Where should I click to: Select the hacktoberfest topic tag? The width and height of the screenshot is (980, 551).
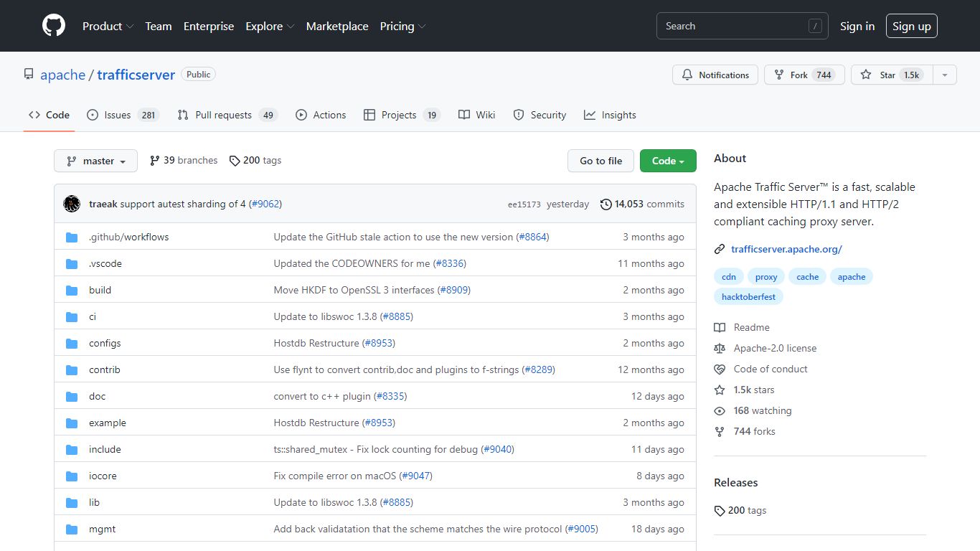pyautogui.click(x=748, y=296)
